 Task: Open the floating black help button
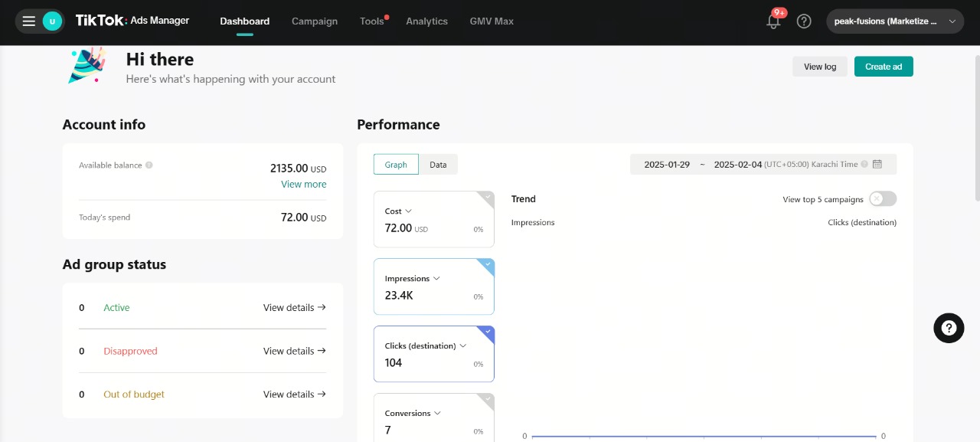pos(949,328)
